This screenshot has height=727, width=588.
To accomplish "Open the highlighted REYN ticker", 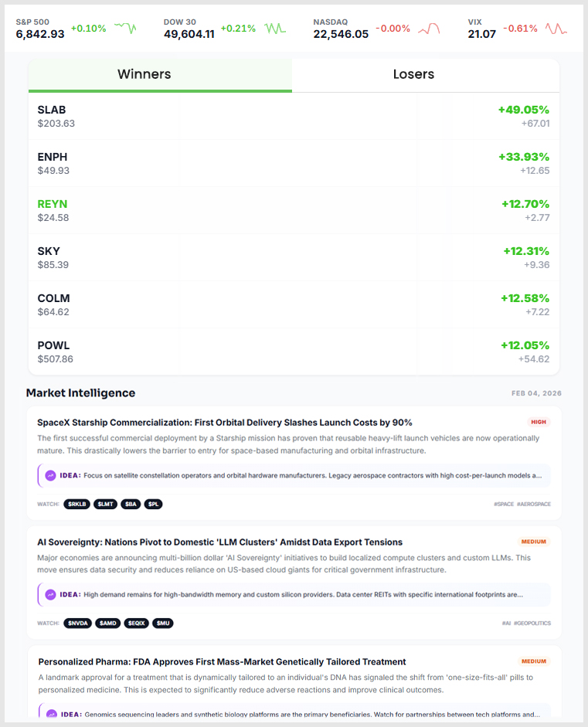I will [53, 204].
